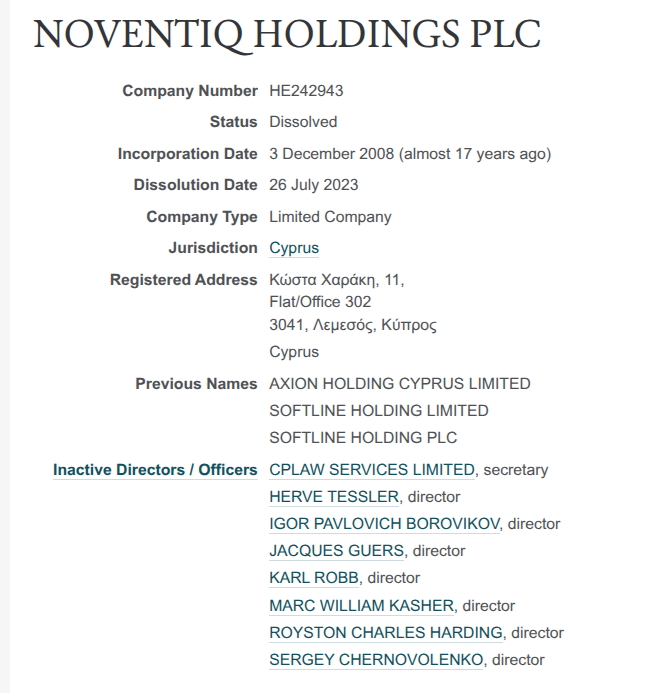The height and width of the screenshot is (693, 663).
Task: View SERGEY CHERNOVOLENKO officer details
Action: pos(376,659)
